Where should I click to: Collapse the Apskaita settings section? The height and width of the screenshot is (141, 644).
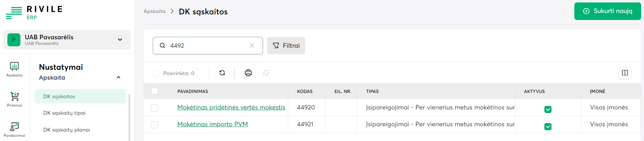click(x=119, y=78)
